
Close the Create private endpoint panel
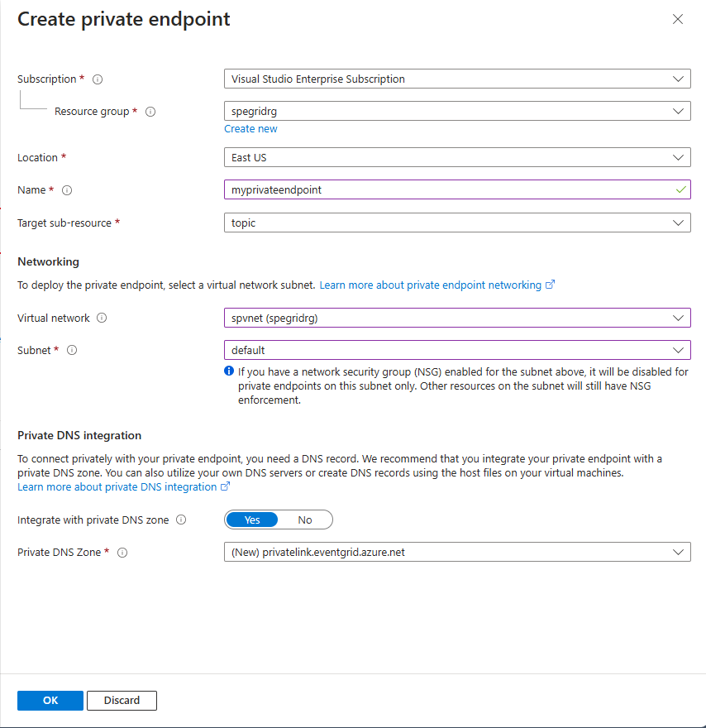(678, 19)
